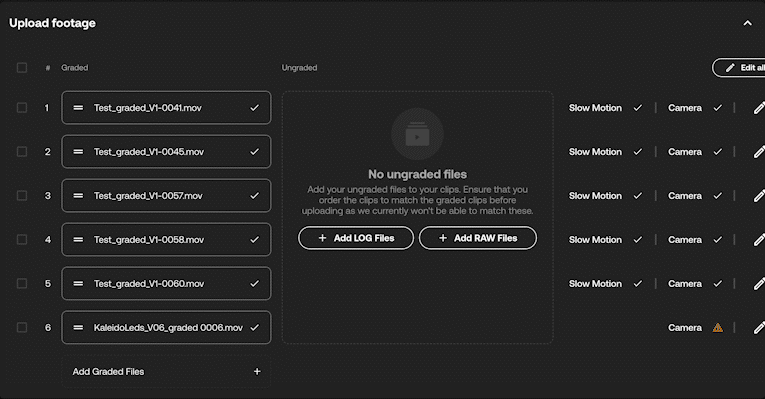765x399 pixels.
Task: Tick the select-all checkbox in the header
Action: tap(22, 67)
